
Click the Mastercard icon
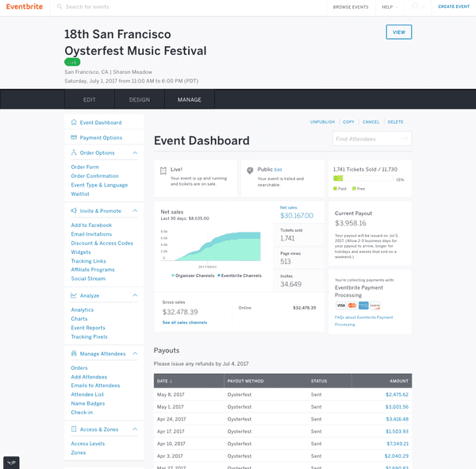(352, 306)
